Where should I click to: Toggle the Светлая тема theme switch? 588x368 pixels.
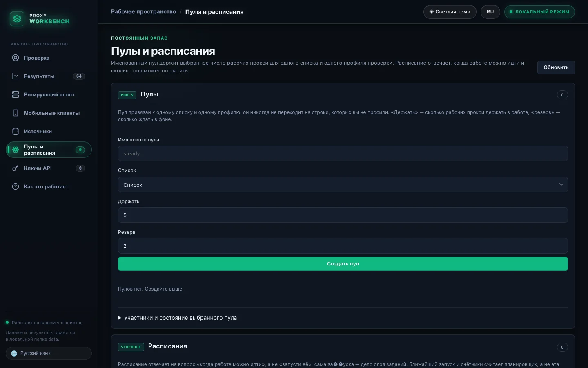450,12
